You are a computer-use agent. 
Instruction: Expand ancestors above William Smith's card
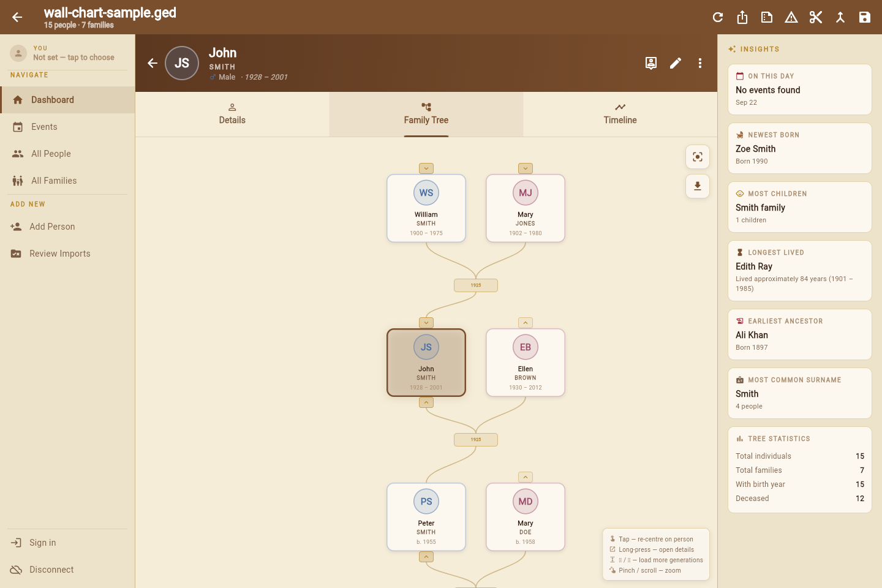(426, 168)
